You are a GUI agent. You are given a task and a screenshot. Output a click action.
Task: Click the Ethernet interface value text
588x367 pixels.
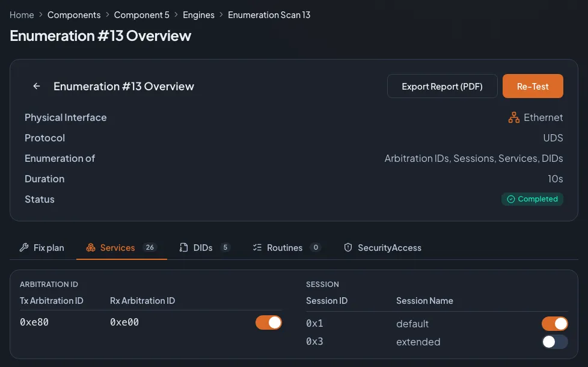[x=544, y=117]
